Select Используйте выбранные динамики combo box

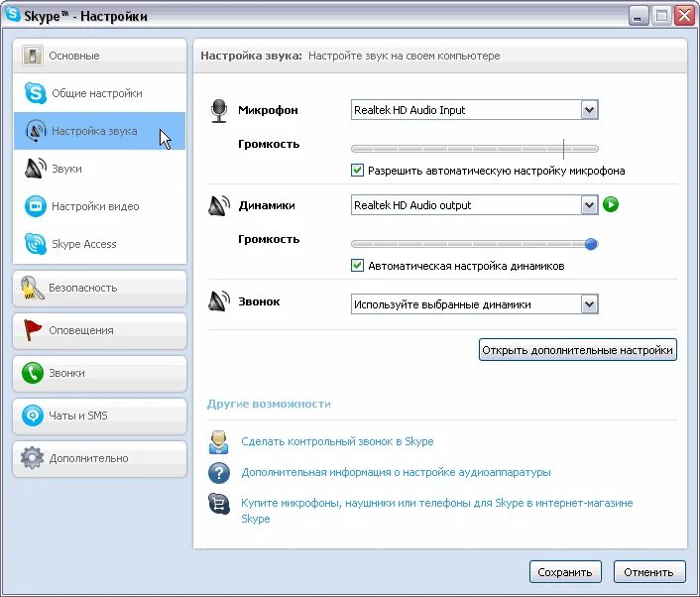(475, 304)
